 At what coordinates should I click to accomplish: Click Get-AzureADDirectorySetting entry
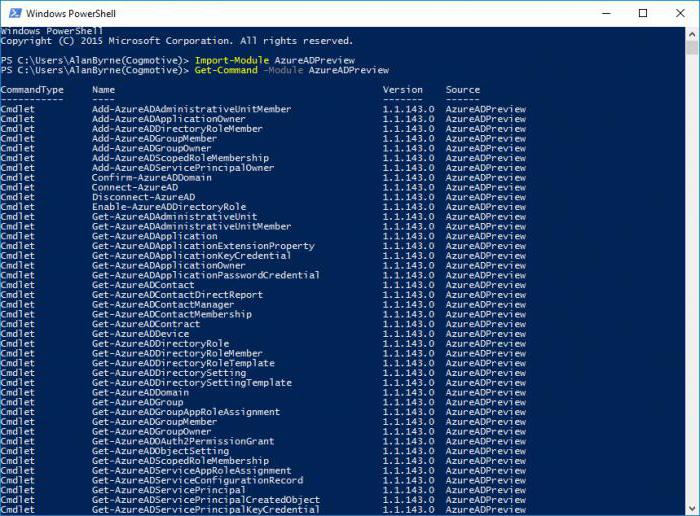click(169, 373)
